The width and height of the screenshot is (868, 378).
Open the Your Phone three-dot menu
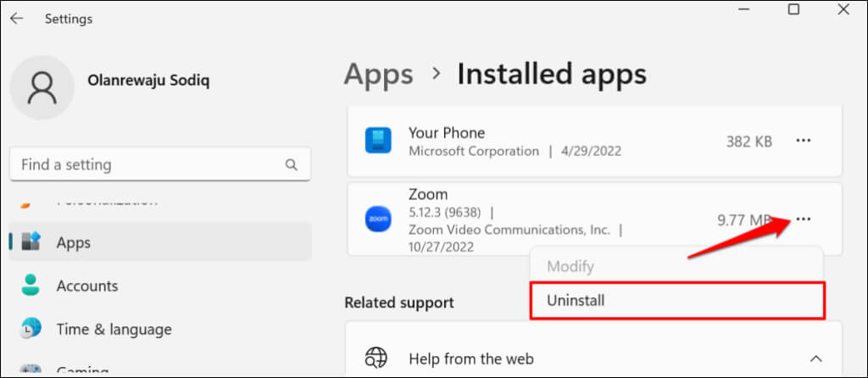click(x=804, y=142)
